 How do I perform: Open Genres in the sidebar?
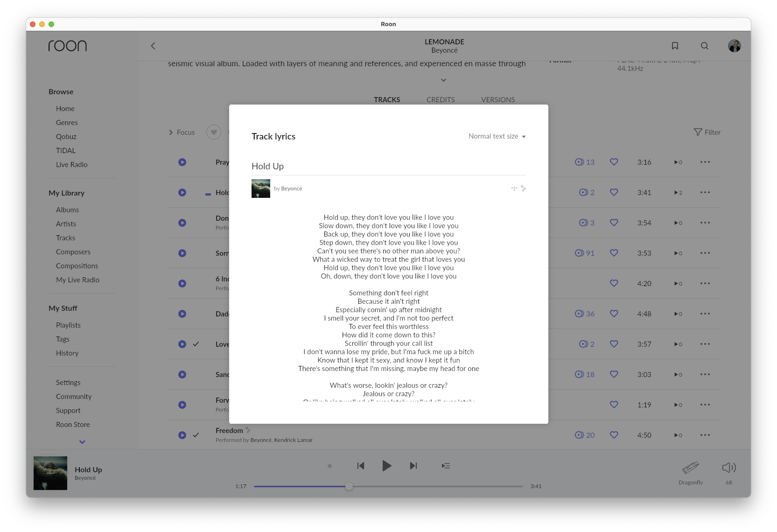click(x=67, y=122)
